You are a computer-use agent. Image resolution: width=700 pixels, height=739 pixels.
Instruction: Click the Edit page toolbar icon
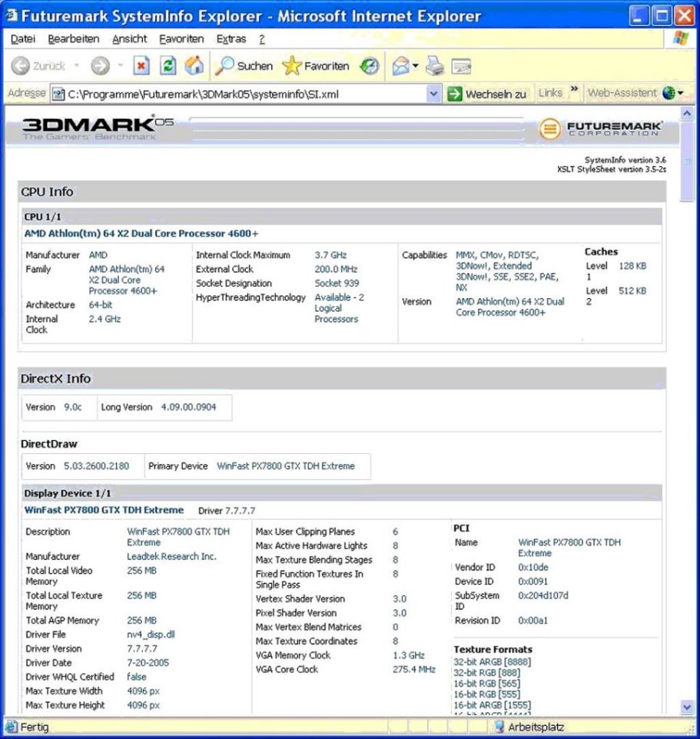[461, 67]
